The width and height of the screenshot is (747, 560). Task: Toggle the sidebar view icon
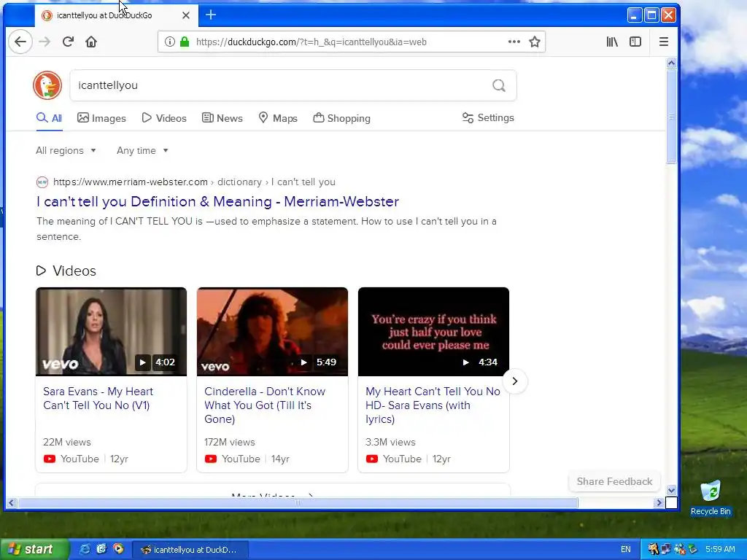[x=635, y=42]
